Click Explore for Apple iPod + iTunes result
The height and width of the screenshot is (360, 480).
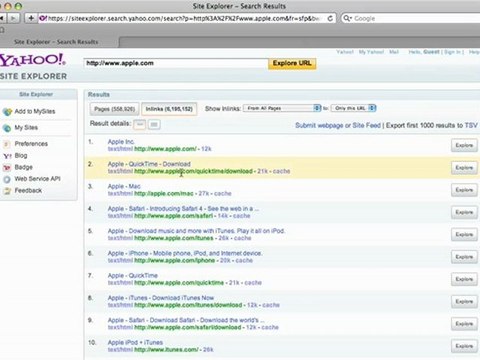464,347
